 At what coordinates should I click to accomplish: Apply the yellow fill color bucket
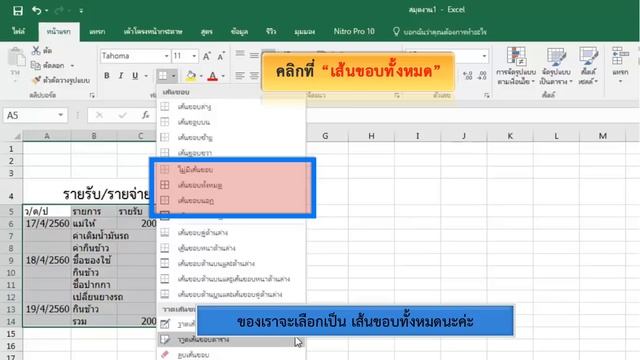[x=191, y=76]
